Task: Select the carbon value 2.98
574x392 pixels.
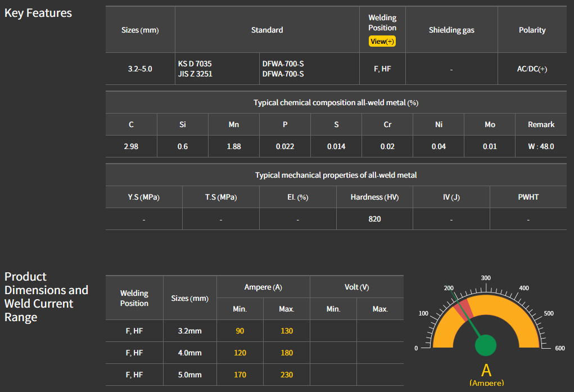Action: (131, 146)
